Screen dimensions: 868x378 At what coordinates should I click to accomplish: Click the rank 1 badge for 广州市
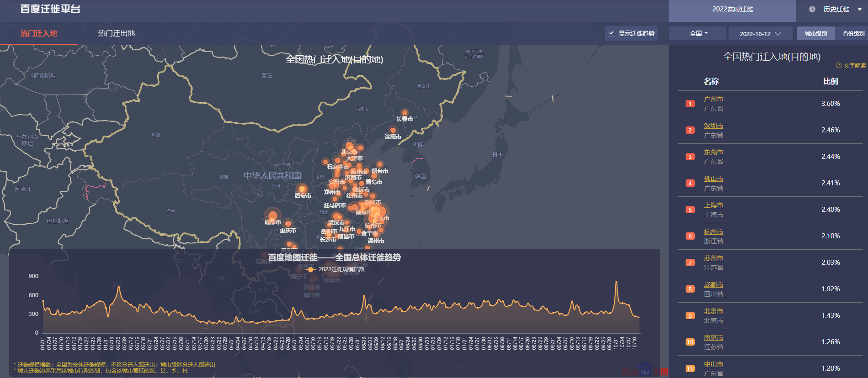point(690,104)
